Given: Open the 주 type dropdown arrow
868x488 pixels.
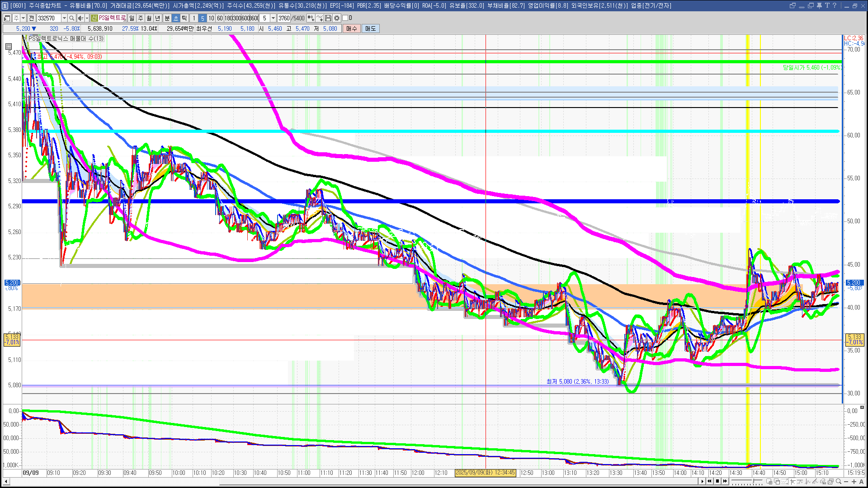Looking at the screenshot, I should 23,18.
